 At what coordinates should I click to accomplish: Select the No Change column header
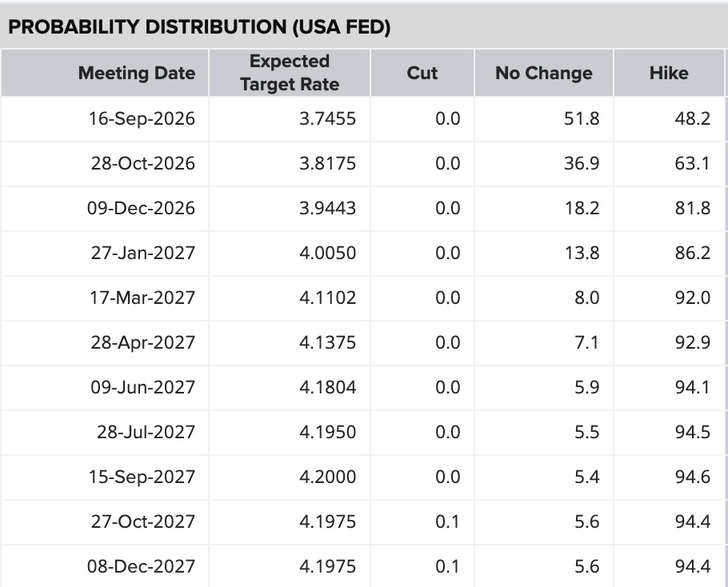(x=544, y=73)
